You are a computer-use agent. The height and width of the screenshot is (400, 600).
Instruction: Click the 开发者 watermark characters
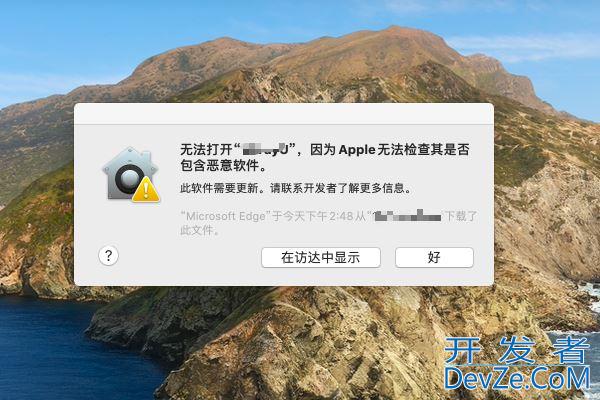coord(517,350)
